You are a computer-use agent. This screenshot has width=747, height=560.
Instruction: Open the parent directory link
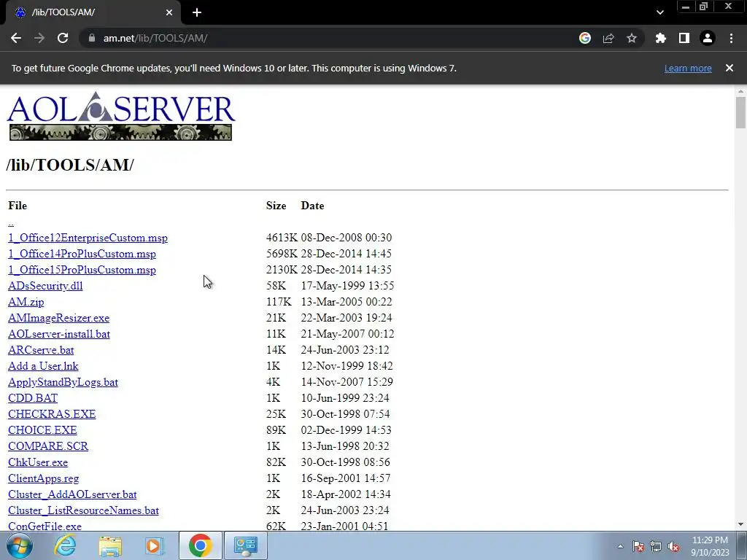tap(11, 222)
